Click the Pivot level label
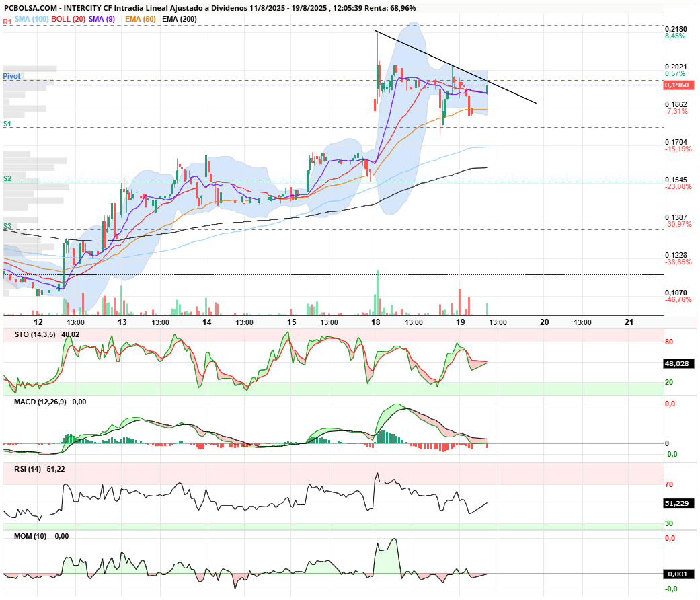Screen dimensions: 700x600 (11, 76)
